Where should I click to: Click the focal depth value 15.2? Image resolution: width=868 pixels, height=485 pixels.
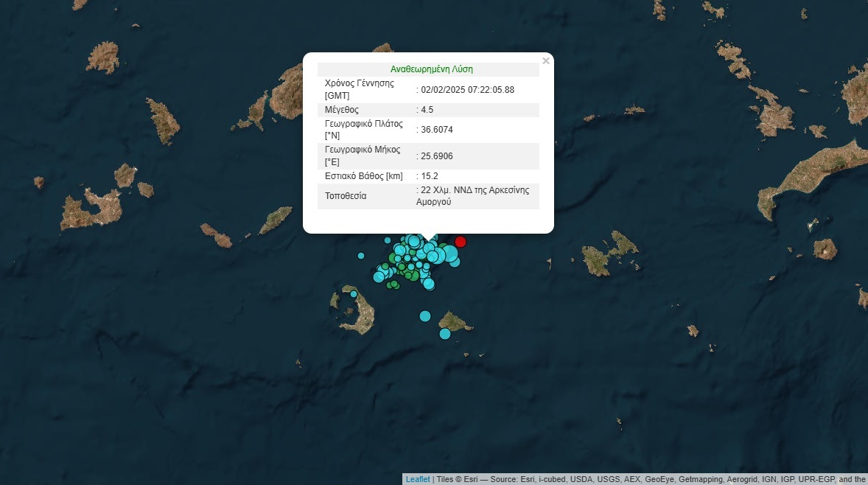[430, 176]
